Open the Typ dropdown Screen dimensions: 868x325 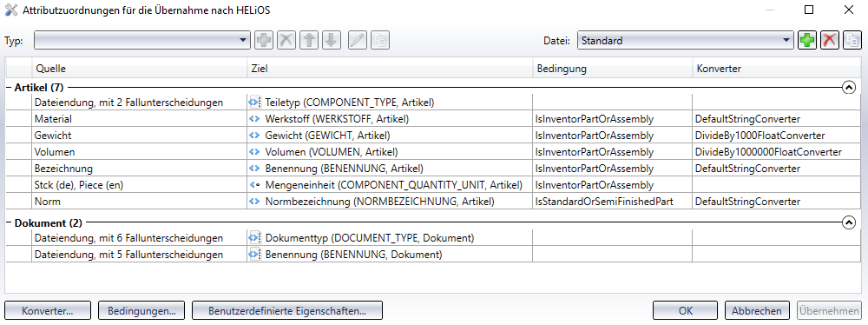pos(142,41)
